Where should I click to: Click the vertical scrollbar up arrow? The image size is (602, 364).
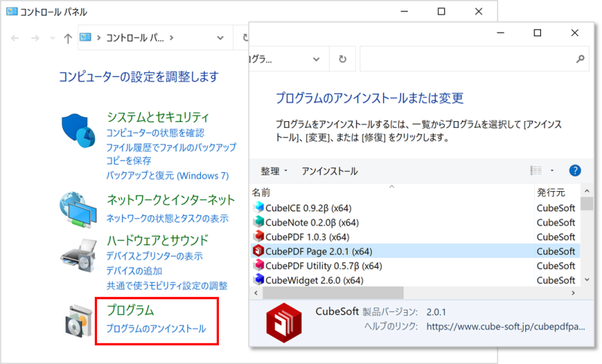587,190
